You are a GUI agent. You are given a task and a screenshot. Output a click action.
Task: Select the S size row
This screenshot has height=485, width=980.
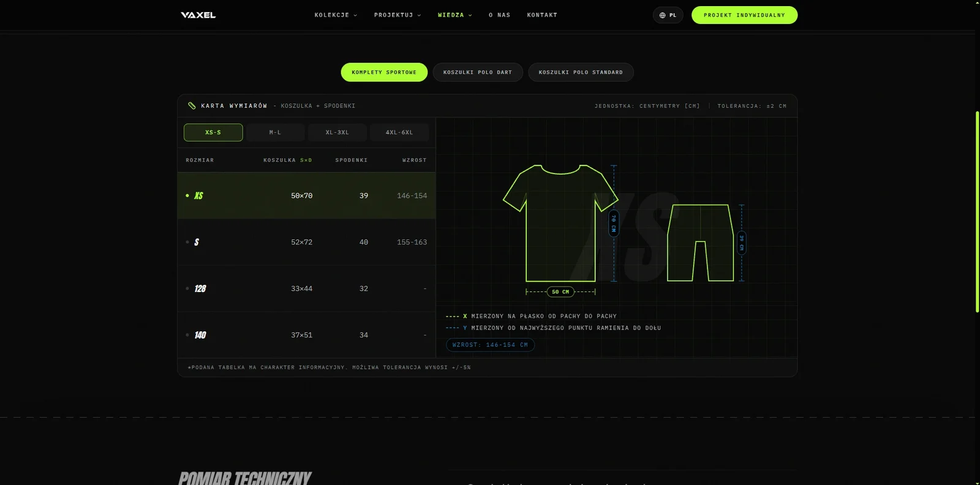tap(306, 242)
